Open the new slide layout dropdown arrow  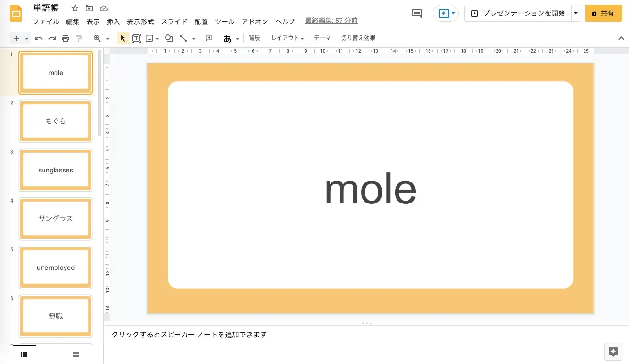(x=27, y=38)
